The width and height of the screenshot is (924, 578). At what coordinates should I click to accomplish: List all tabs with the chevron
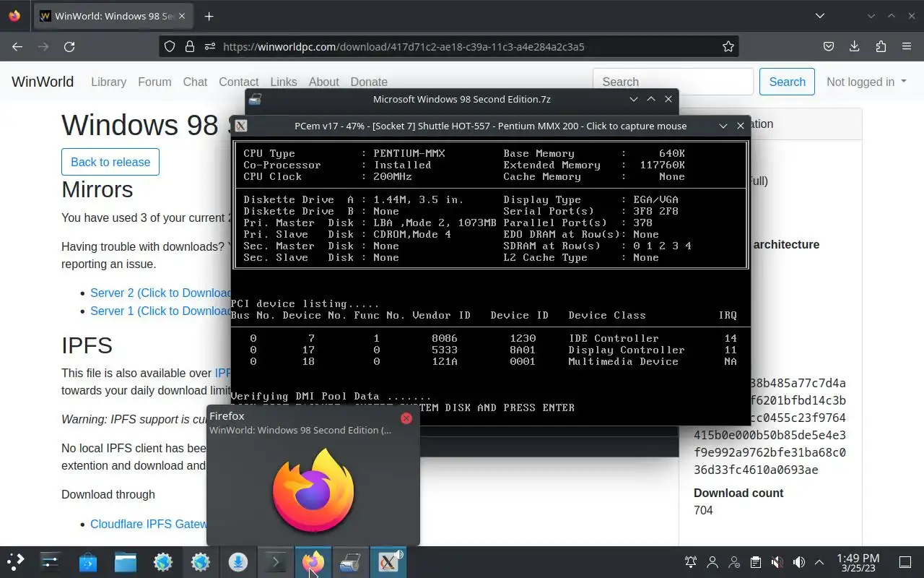coord(820,16)
